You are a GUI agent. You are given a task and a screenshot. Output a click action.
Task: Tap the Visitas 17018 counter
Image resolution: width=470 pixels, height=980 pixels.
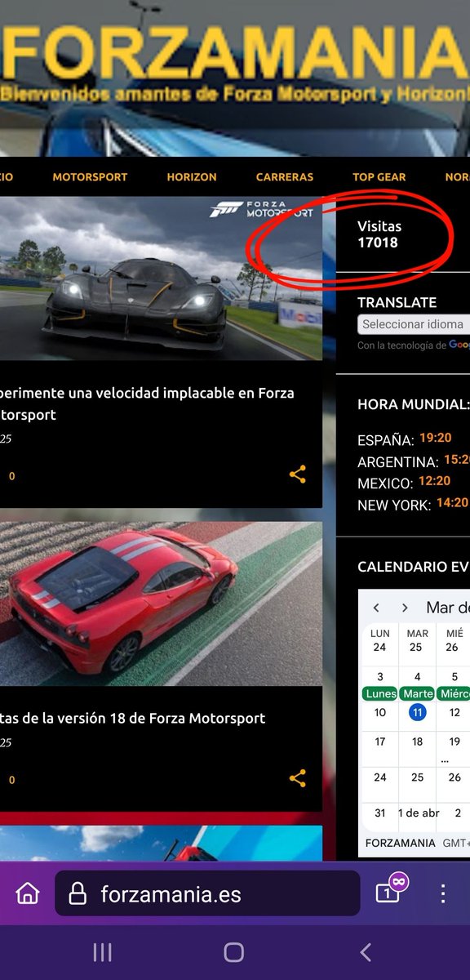[x=379, y=234]
